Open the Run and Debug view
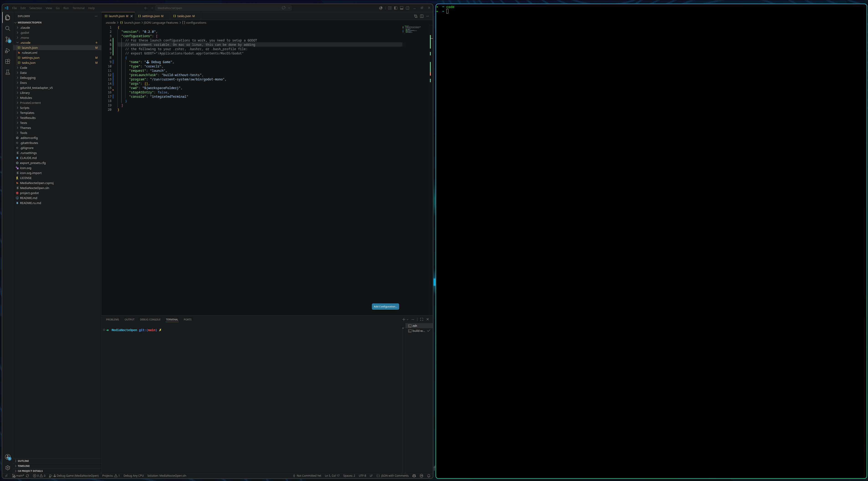The image size is (868, 481). [x=8, y=51]
